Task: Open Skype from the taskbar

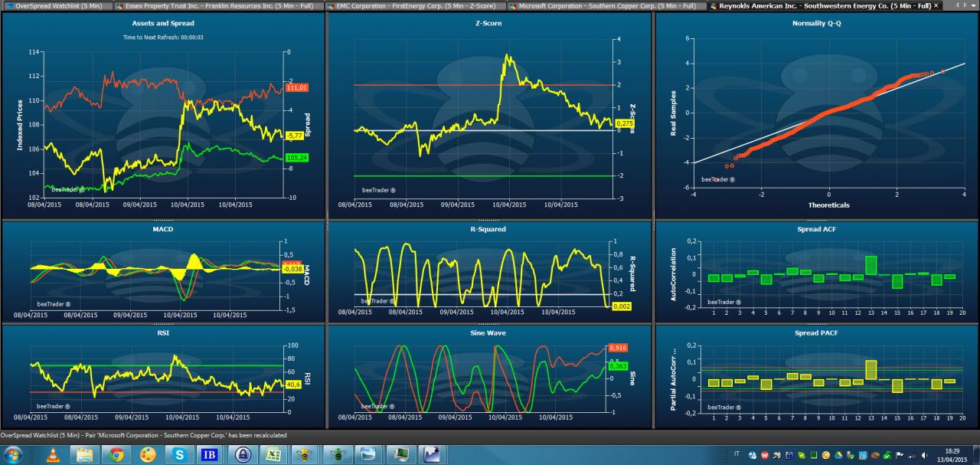Action: 179,454
